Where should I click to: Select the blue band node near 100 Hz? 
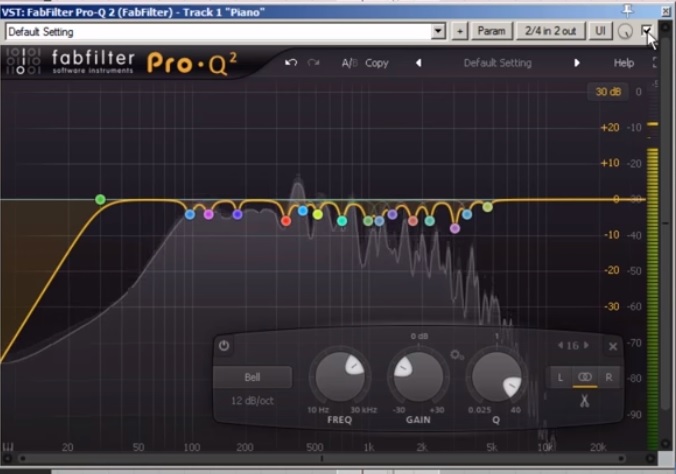click(190, 214)
